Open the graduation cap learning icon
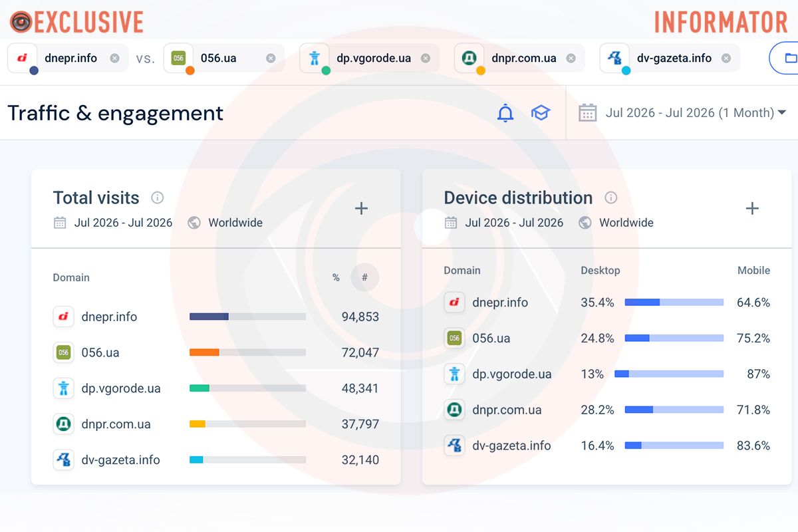This screenshot has height=532, width=798. (x=541, y=113)
